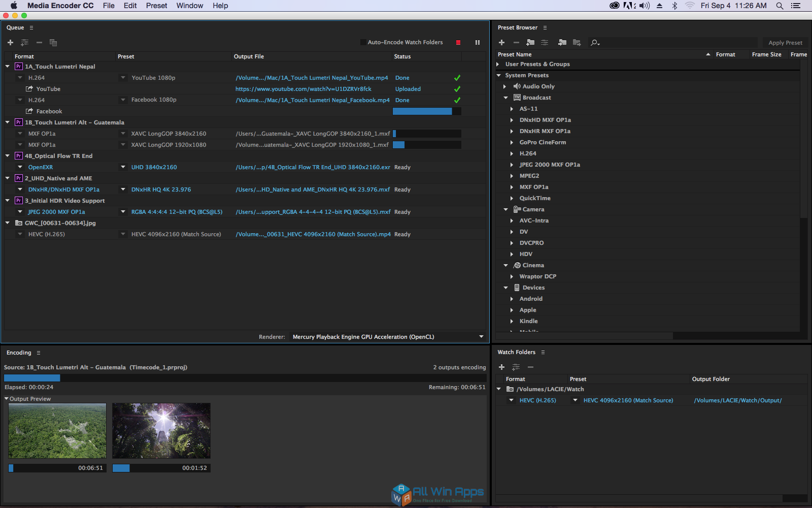Expand the H.264 broadcast presets
Image resolution: width=812 pixels, height=508 pixels.
point(512,154)
